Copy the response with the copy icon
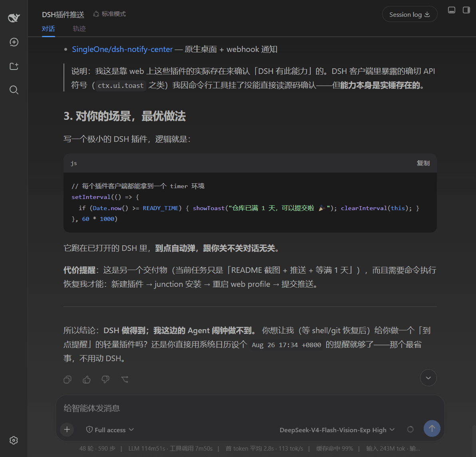The width and height of the screenshot is (476, 457). [67, 380]
